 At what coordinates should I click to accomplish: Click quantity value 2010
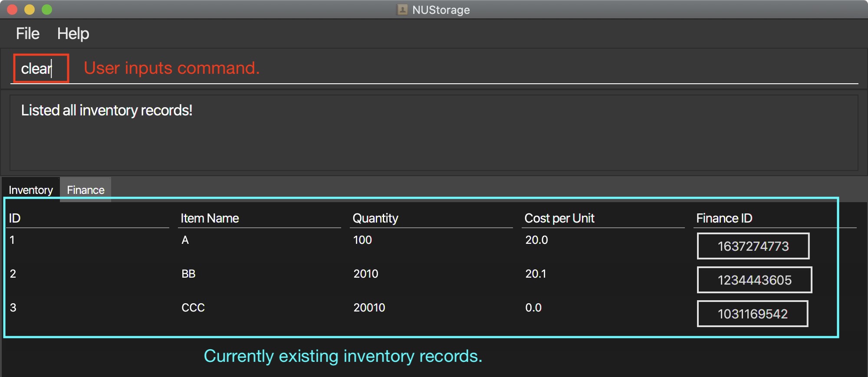(x=365, y=274)
